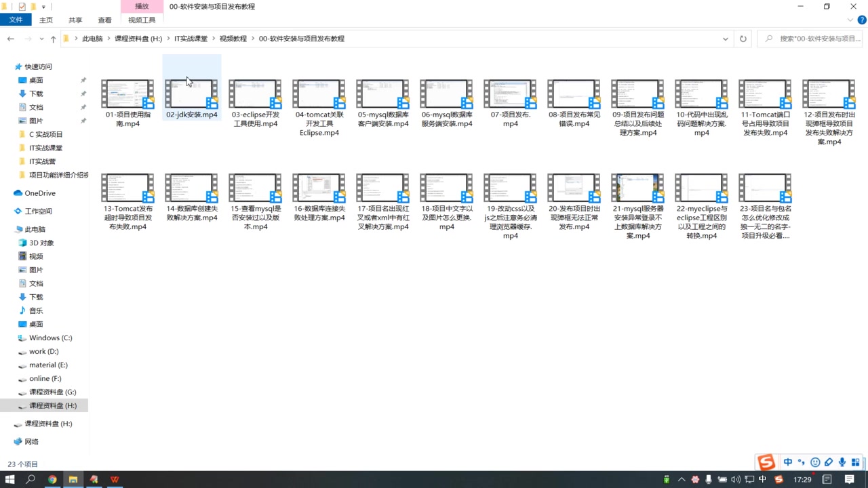Switch to the 主页 ribbon tab
This screenshot has height=488, width=868.
pos(46,20)
